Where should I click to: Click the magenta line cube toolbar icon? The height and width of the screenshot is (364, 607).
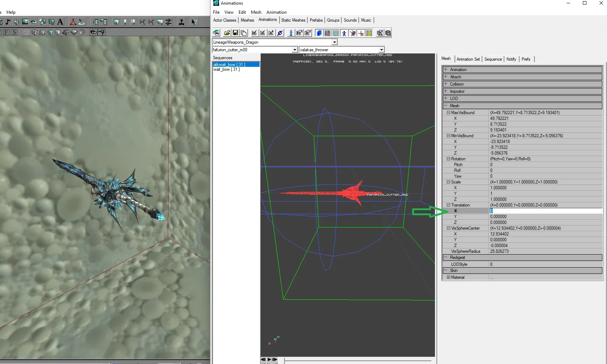pos(352,33)
